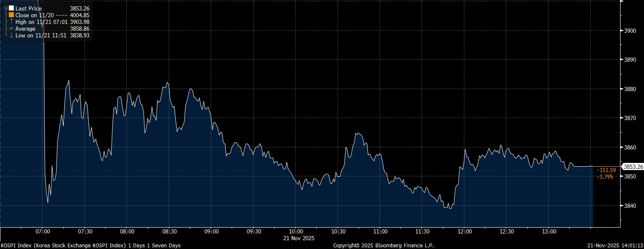Click the 3840 tick on the price axis
This screenshot has height=249, width=644.
(630, 206)
